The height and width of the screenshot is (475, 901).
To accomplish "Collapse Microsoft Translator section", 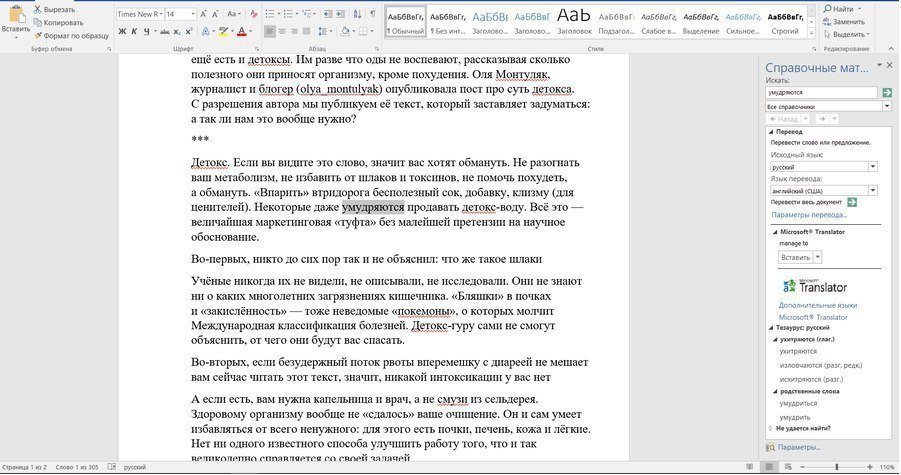I will coord(775,232).
